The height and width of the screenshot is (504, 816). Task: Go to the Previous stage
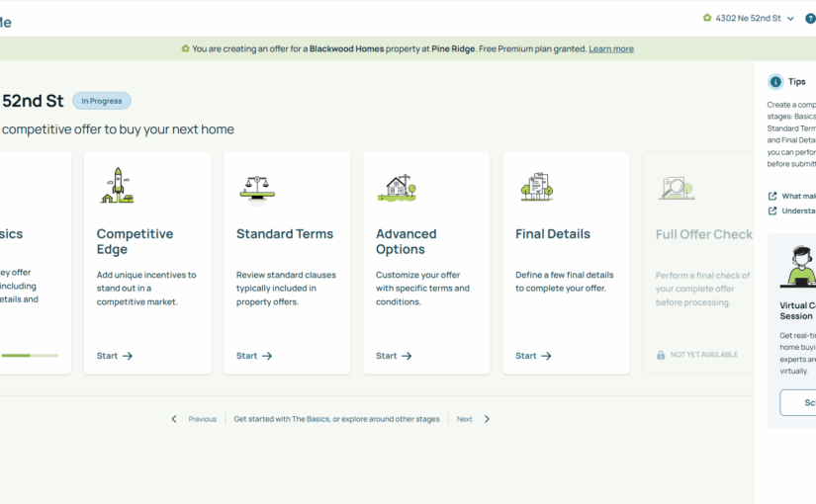click(194, 419)
